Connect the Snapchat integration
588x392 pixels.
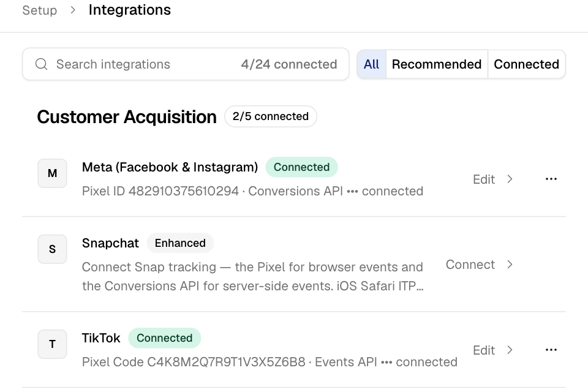[470, 265]
